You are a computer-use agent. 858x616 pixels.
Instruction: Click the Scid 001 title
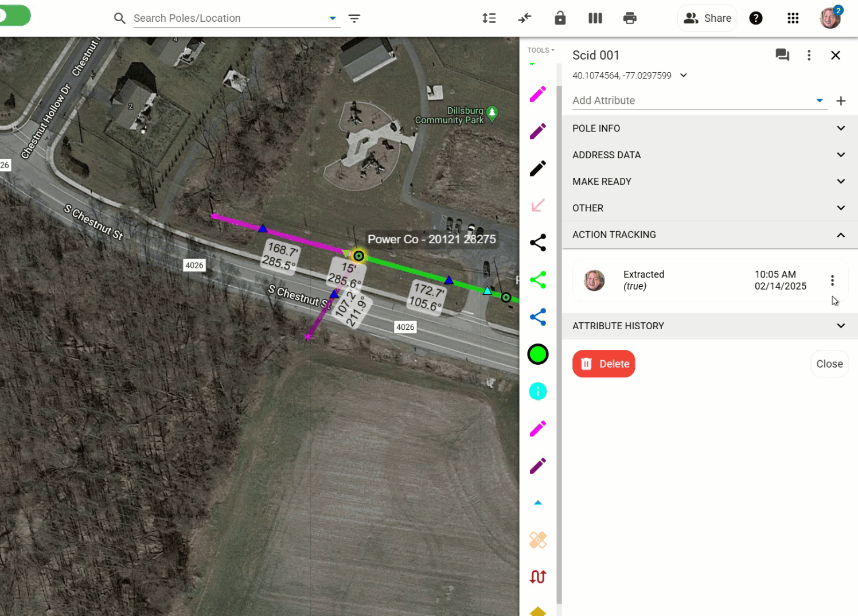596,55
